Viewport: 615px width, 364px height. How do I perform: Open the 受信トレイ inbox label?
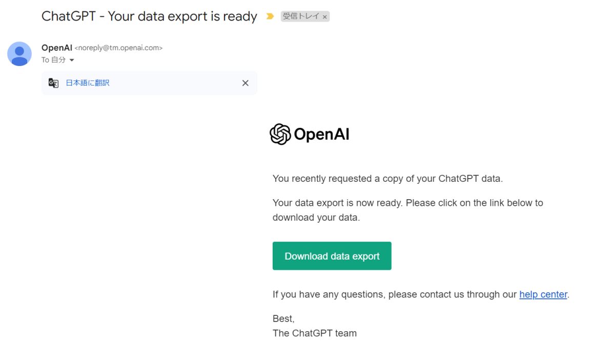(x=301, y=16)
